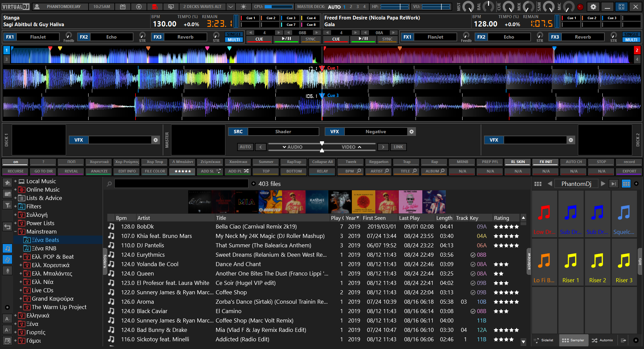Click the MIC volume knob
Image resolution: width=644 pixels, height=349 pixels.
click(568, 7)
